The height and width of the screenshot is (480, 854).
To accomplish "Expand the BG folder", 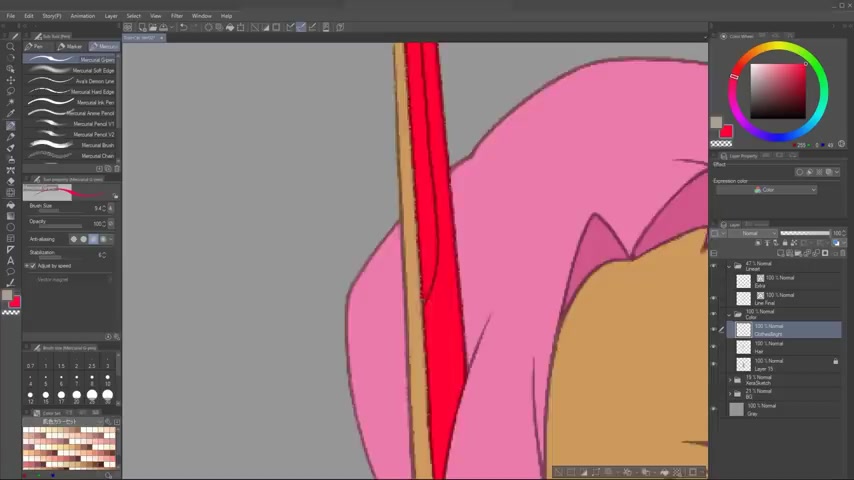I will coord(730,393).
